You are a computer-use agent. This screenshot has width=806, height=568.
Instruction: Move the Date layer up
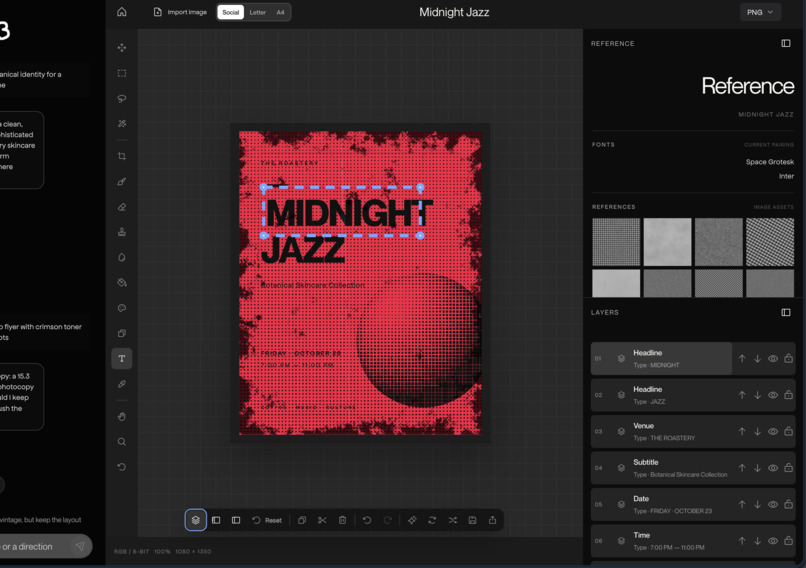click(742, 505)
